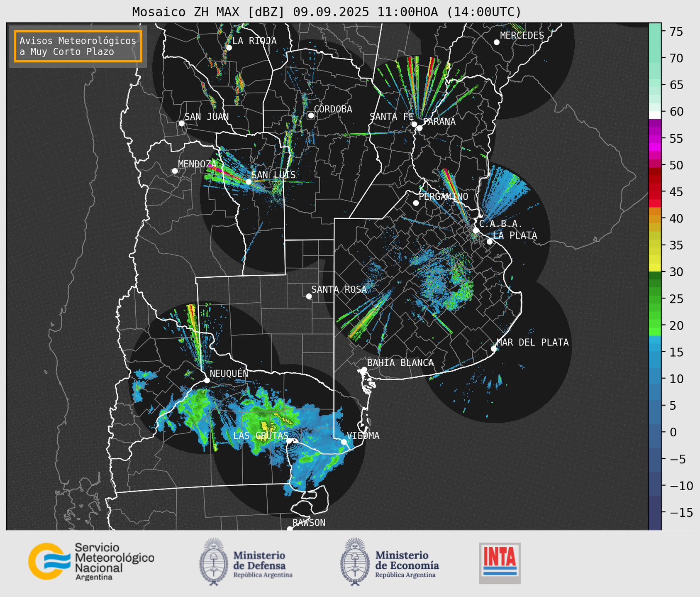The image size is (700, 597).
Task: Click the −5 tick label on the colorbar
Action: tap(678, 459)
